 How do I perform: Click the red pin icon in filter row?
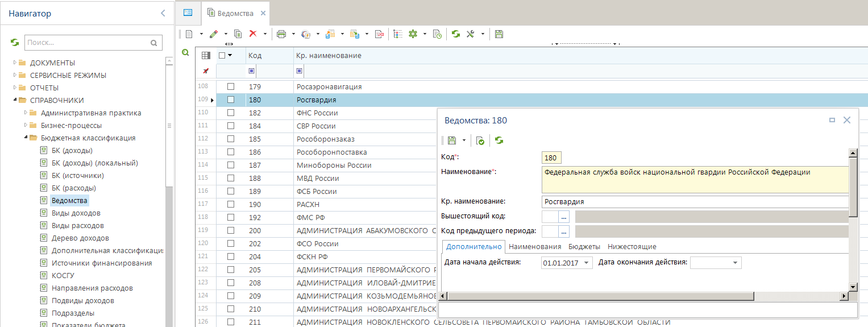pos(206,71)
